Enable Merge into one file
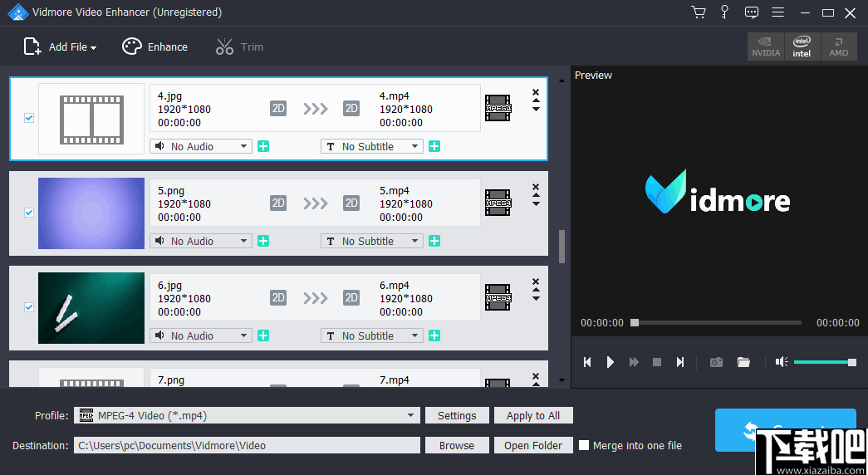The image size is (868, 475). pyautogui.click(x=583, y=445)
